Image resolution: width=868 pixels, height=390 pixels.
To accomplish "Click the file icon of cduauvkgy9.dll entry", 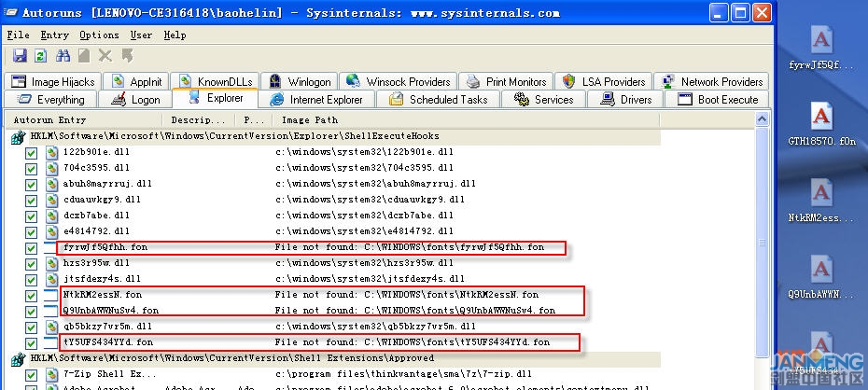I will tap(51, 201).
